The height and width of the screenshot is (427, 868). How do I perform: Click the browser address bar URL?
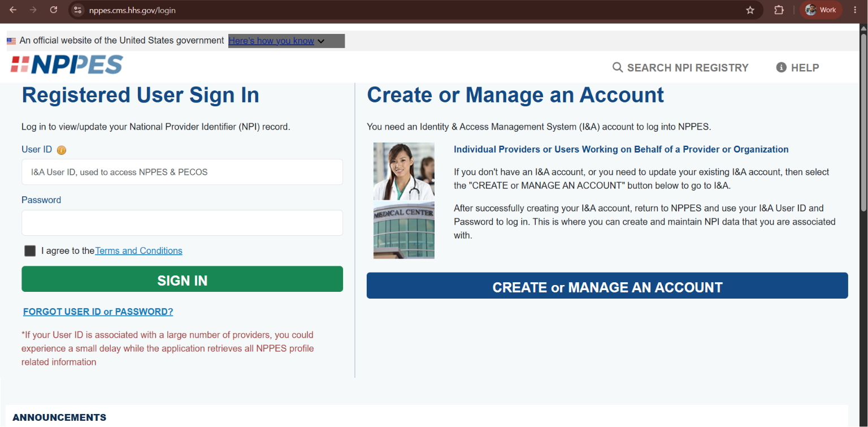click(132, 10)
